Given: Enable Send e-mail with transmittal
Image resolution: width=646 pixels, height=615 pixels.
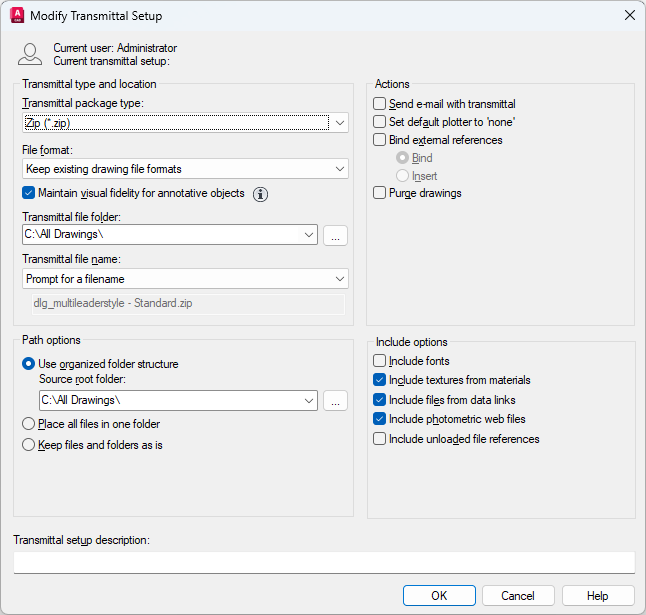Looking at the screenshot, I should [x=380, y=104].
